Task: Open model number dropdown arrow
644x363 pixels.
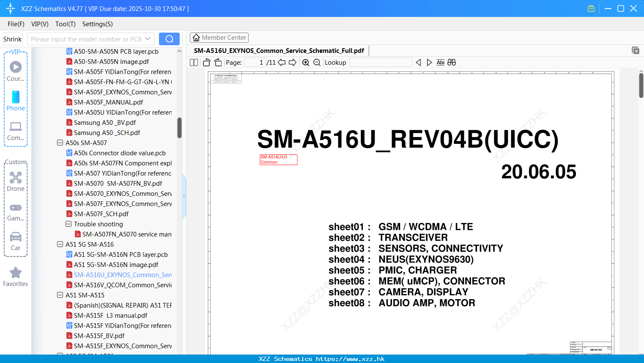Action: pyautogui.click(x=148, y=39)
